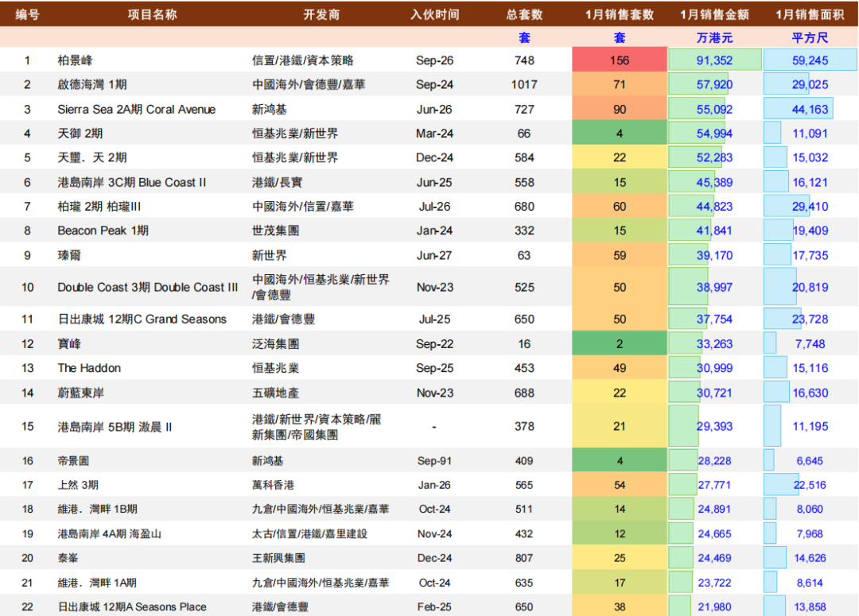Click the 项目名称 column header
859x616 pixels.
[x=152, y=14]
